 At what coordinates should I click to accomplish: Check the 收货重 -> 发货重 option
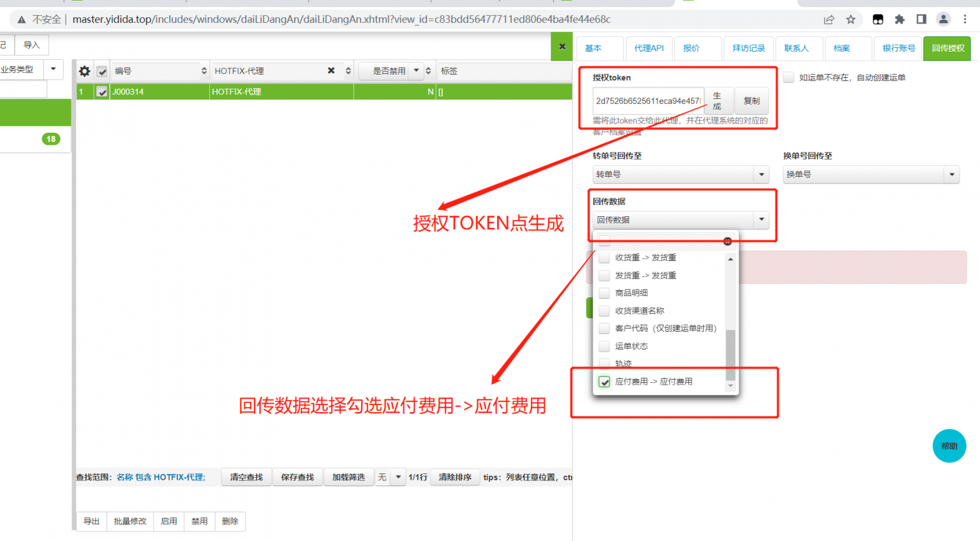pyautogui.click(x=604, y=258)
